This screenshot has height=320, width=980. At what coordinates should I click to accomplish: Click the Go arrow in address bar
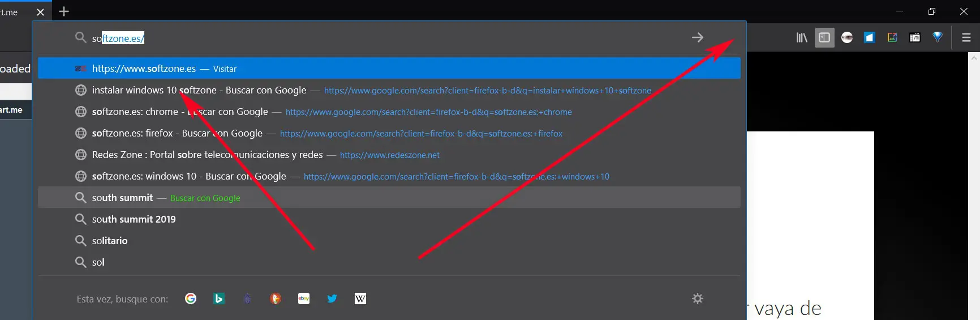tap(698, 37)
